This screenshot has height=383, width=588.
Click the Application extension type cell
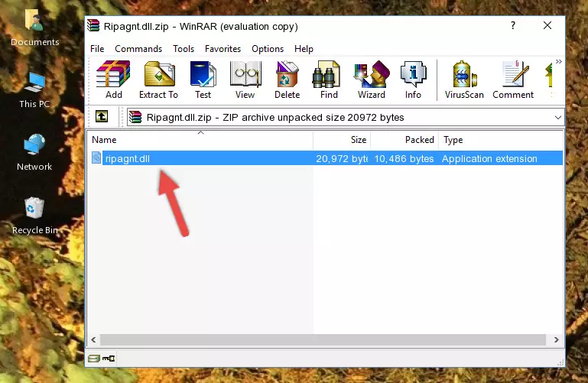(489, 158)
